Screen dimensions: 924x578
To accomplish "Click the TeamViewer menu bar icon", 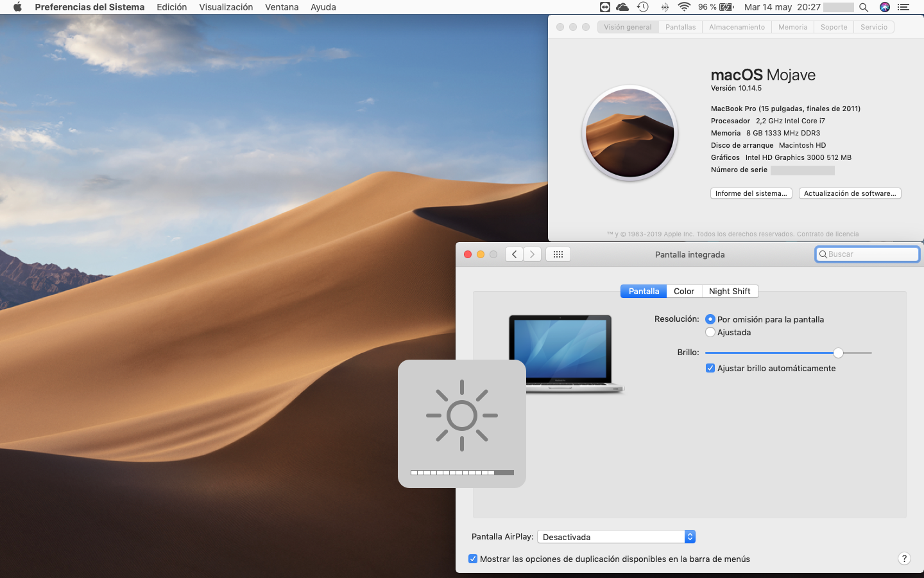I will [x=604, y=7].
